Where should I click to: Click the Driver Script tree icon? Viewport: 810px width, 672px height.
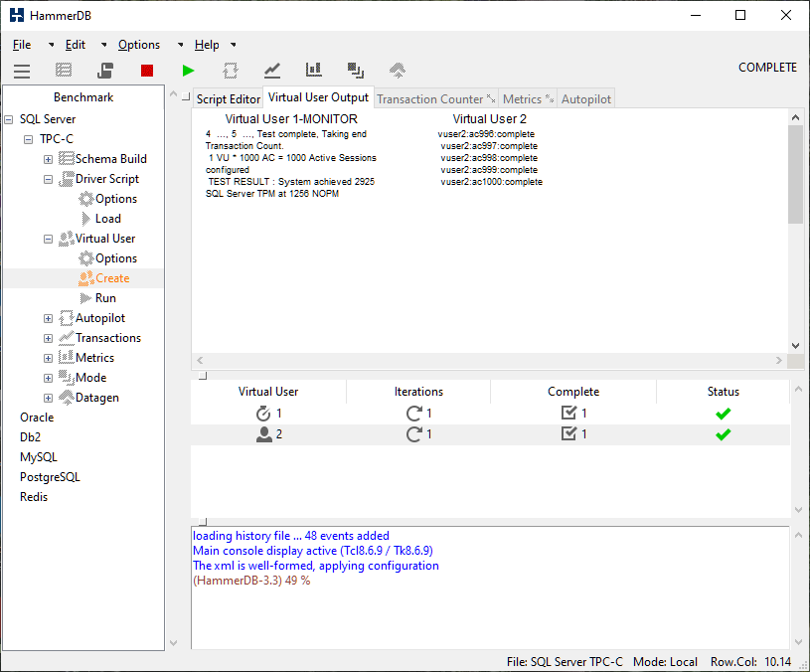[67, 179]
